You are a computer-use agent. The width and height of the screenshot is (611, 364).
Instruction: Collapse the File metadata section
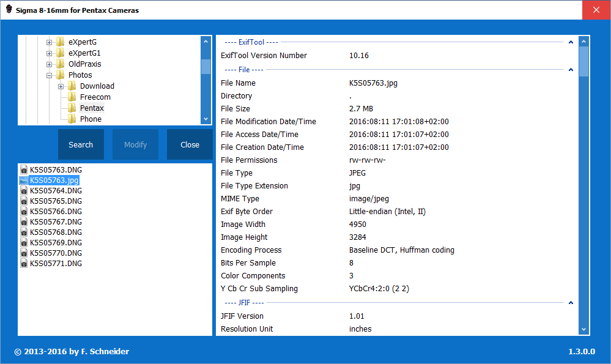tap(571, 70)
